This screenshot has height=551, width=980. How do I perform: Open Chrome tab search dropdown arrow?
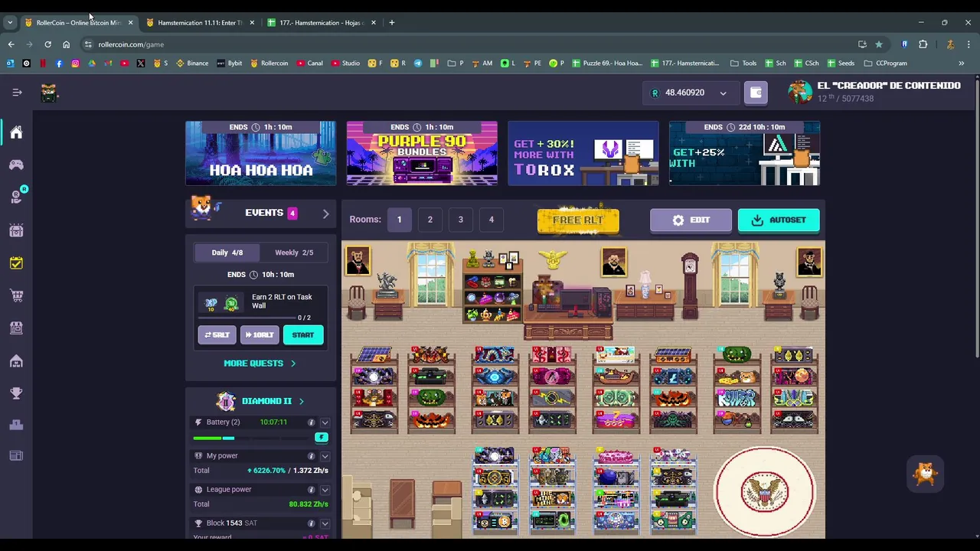(10, 23)
